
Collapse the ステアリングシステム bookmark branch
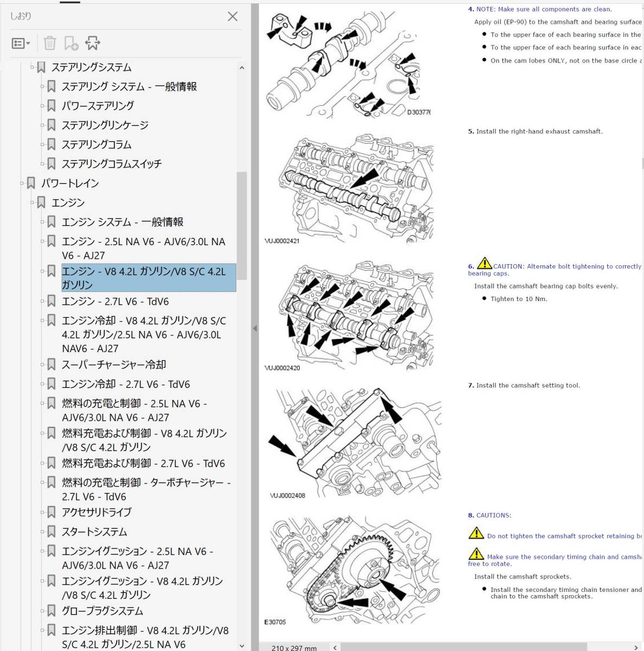point(33,67)
